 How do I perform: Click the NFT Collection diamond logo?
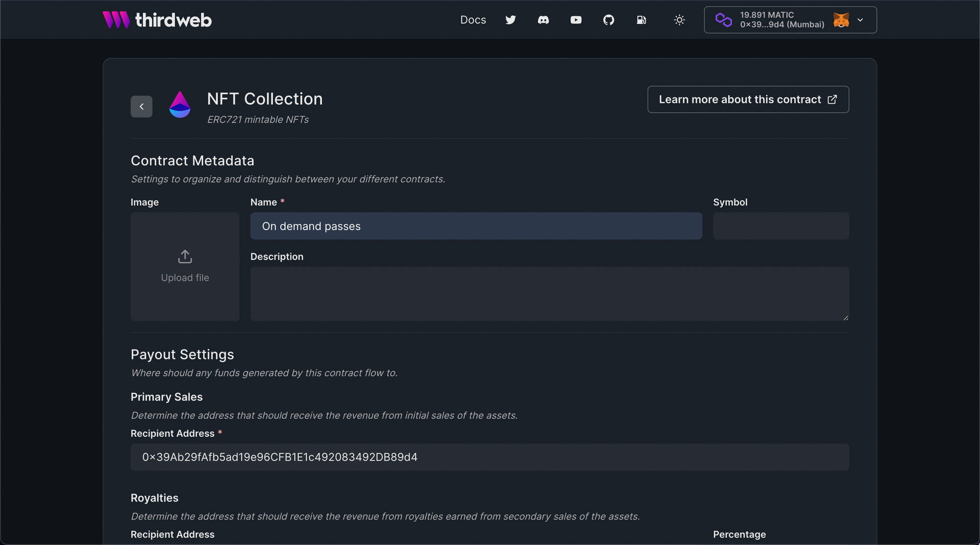pyautogui.click(x=180, y=104)
